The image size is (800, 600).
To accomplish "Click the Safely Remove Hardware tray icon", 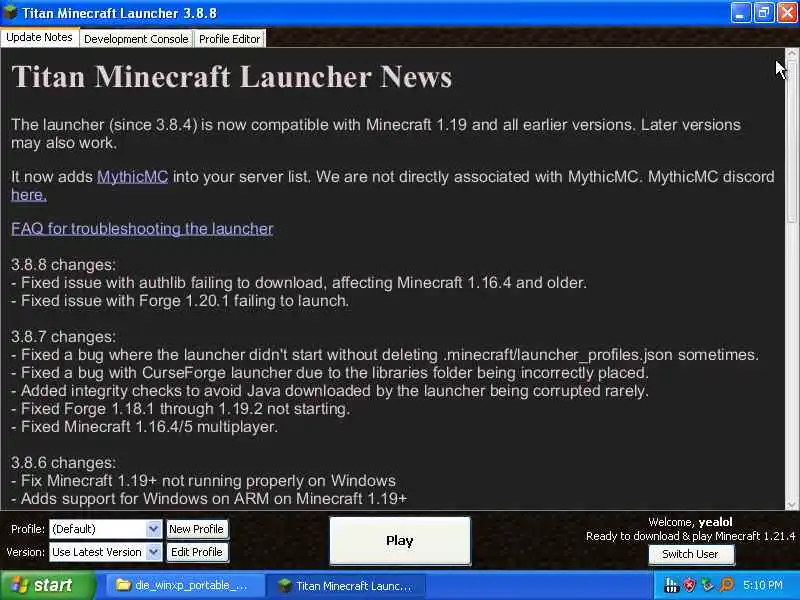I will point(708,585).
